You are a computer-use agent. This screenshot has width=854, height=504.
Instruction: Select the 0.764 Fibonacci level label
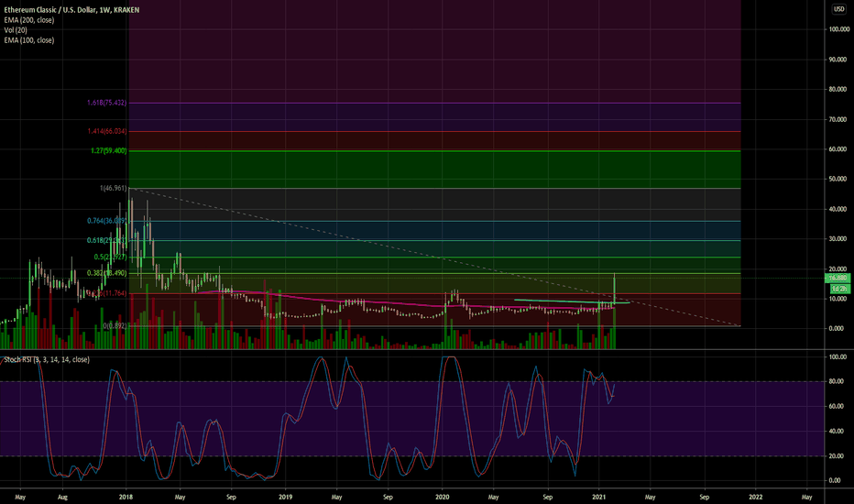point(106,221)
